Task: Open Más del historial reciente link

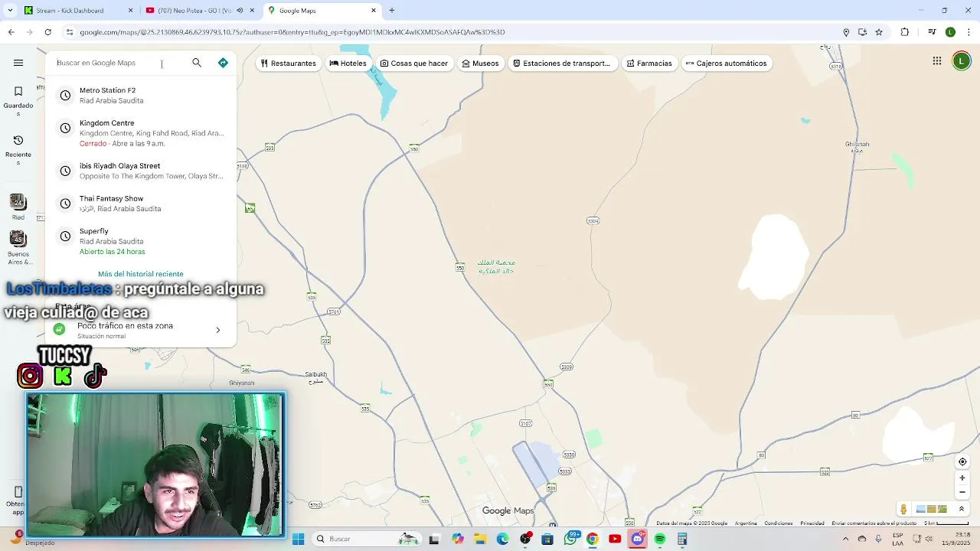Action: pyautogui.click(x=141, y=274)
